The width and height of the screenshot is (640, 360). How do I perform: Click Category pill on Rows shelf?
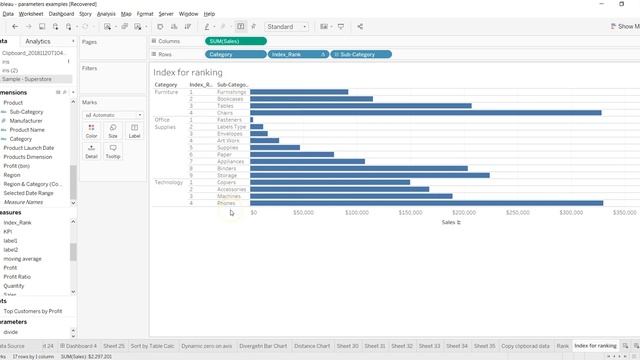236,54
